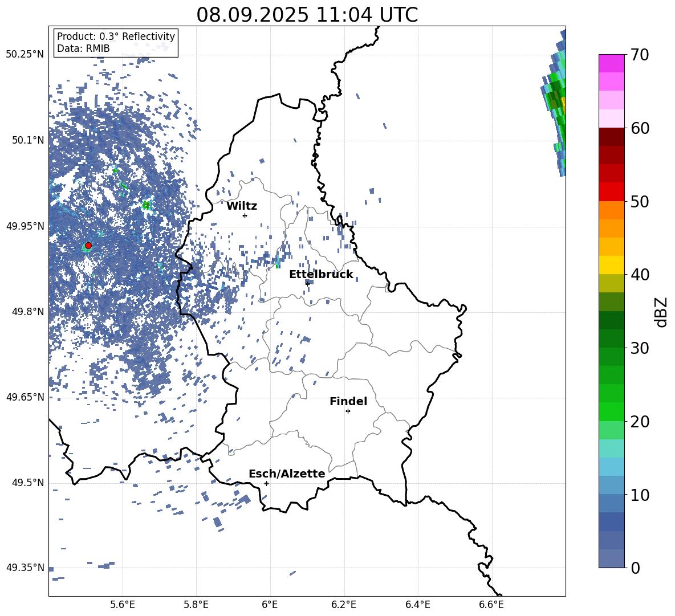Pick the bright red colorbar swatch just above 50
Viewport: 675px width, 616px height.
click(x=611, y=192)
